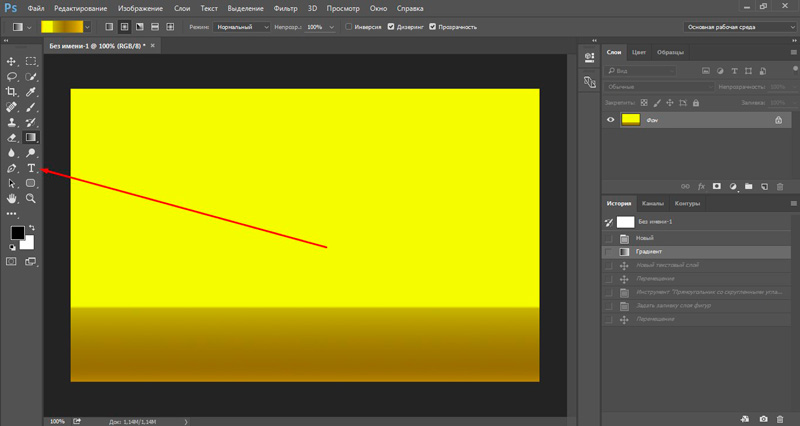Screen dimensions: 800x426
Task: Choose the linear gradient style
Action: [109, 27]
